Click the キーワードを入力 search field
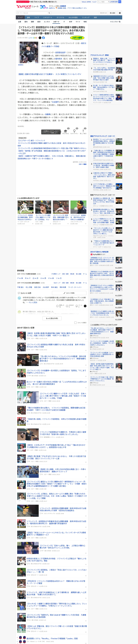This screenshot has height=644, width=138. coord(32,13)
